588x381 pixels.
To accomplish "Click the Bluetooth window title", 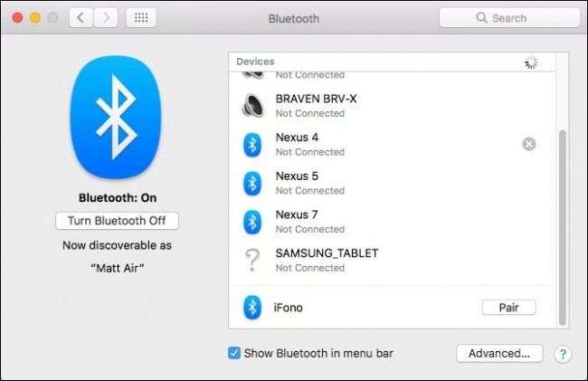I will [x=294, y=18].
